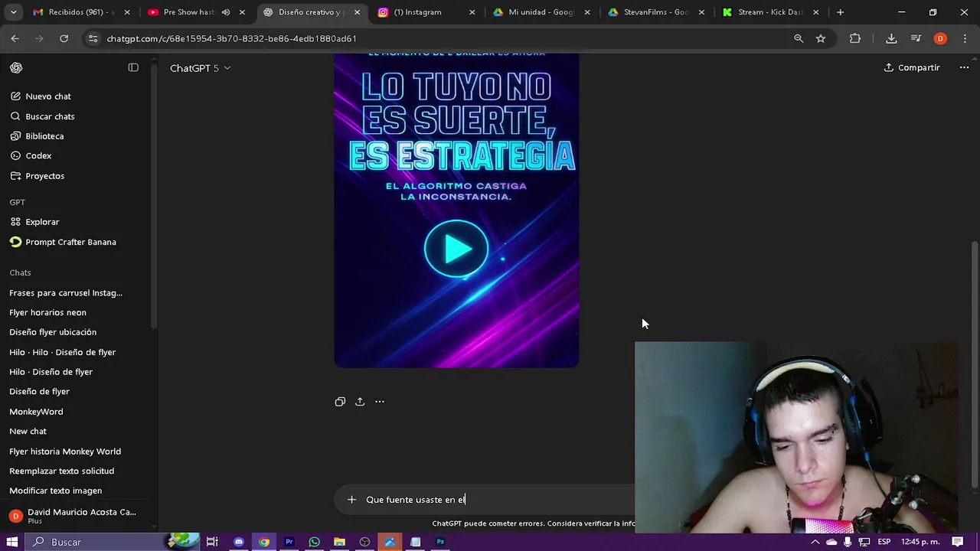Open a new browser tab

840,12
